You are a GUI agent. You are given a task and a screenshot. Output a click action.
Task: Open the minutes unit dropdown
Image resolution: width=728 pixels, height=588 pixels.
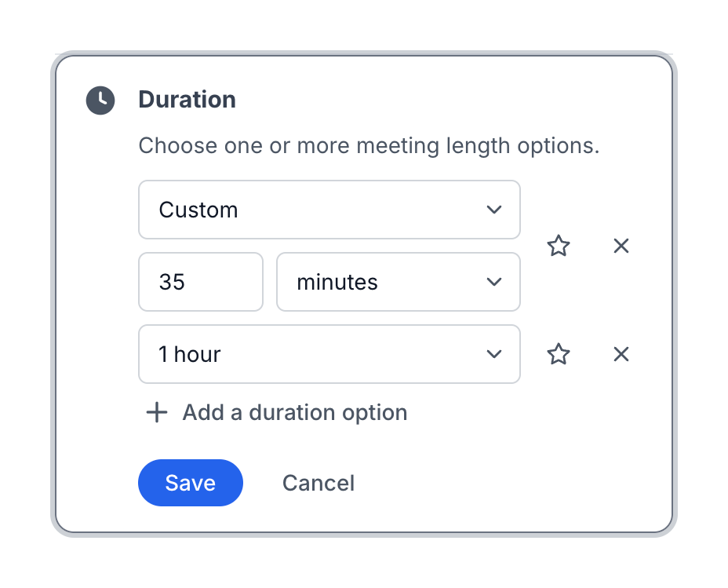pos(398,282)
